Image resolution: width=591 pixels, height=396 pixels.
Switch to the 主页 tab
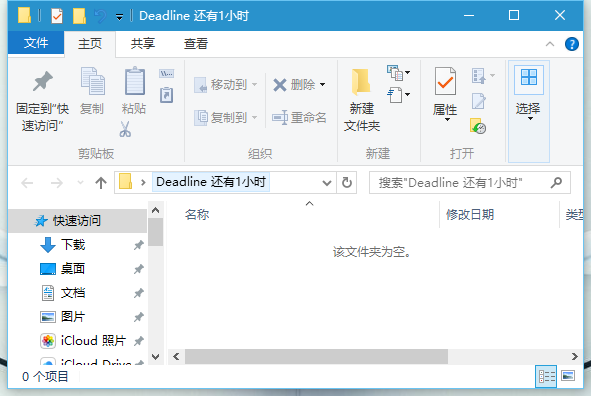(90, 43)
